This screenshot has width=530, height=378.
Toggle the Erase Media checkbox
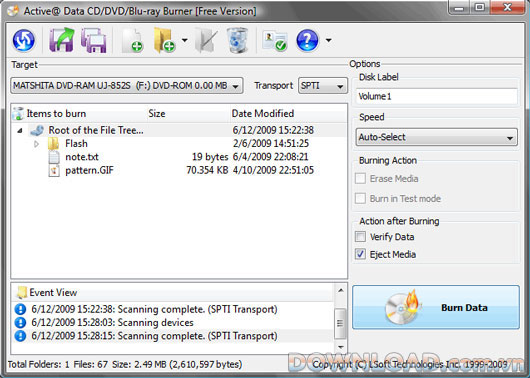pos(360,179)
